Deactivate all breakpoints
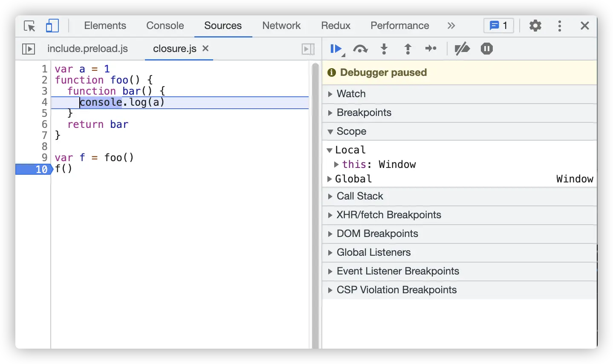 point(462,49)
